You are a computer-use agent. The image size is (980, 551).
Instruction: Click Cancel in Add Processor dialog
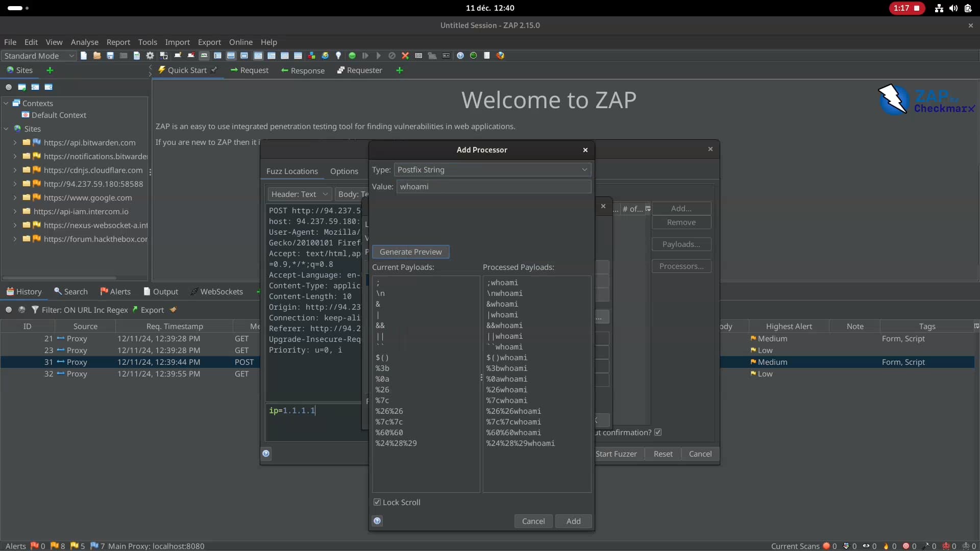[x=533, y=521]
